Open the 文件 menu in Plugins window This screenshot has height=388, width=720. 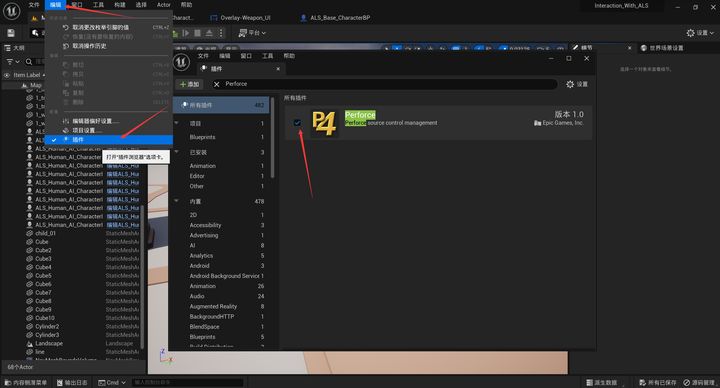[203, 56]
